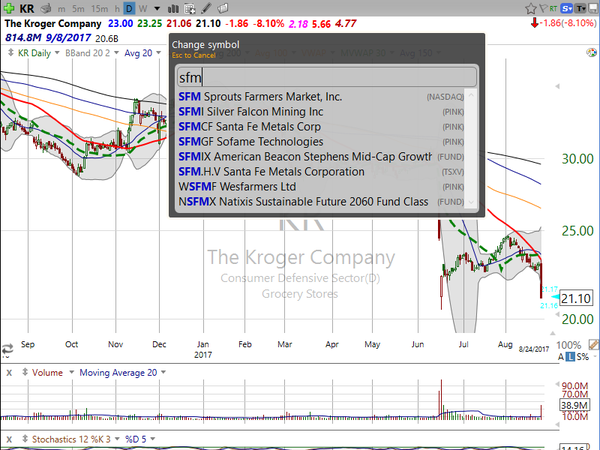Screen dimensions: 600x450
Task: Select SFMCF Santa Fe Metals Corp result
Action: (321, 127)
